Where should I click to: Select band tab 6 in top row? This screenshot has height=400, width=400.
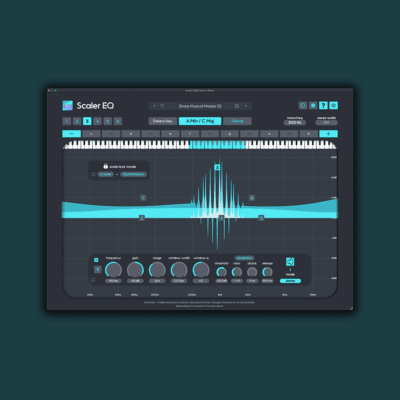point(118,121)
